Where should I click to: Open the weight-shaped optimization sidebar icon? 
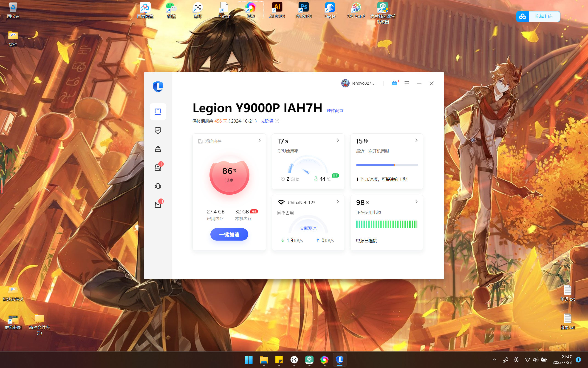pos(158,149)
